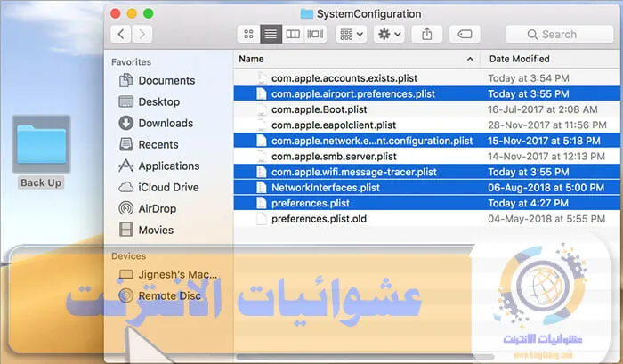Select the preferences.plist file name
623x364 pixels.
click(x=311, y=204)
